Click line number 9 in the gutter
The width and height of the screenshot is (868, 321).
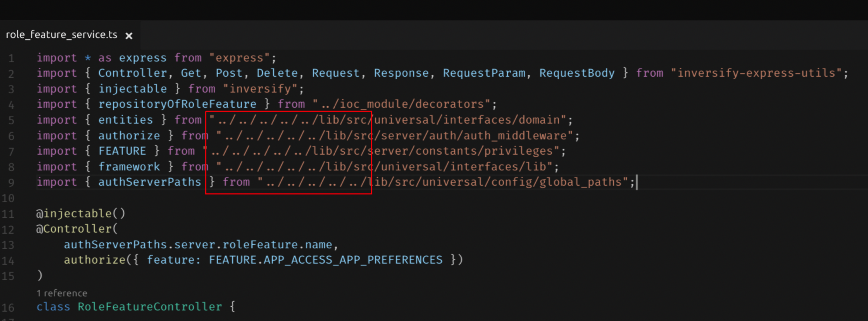(11, 183)
